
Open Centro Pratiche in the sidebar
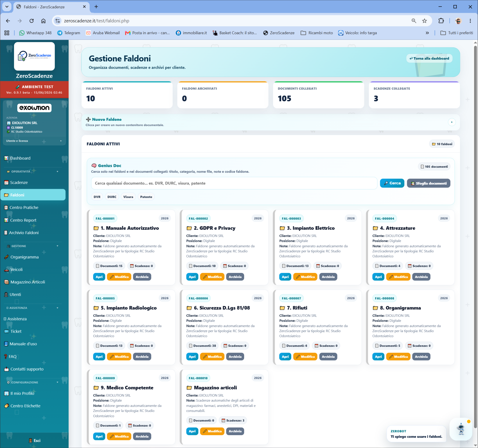[21, 207]
